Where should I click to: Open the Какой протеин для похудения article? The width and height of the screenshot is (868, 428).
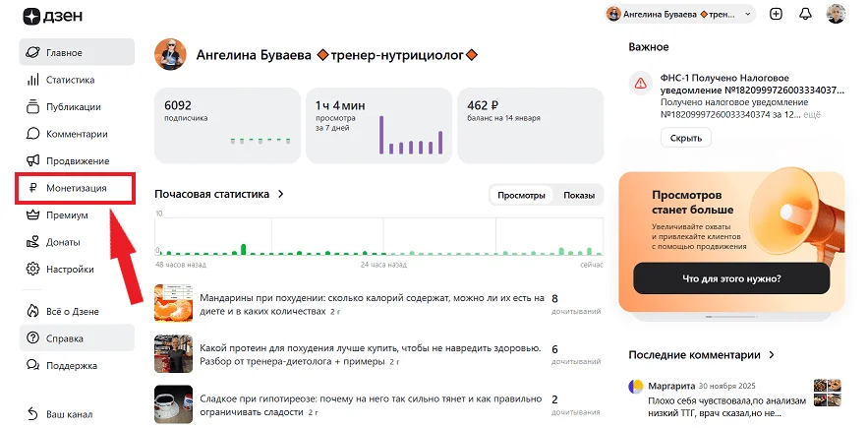pyautogui.click(x=371, y=355)
